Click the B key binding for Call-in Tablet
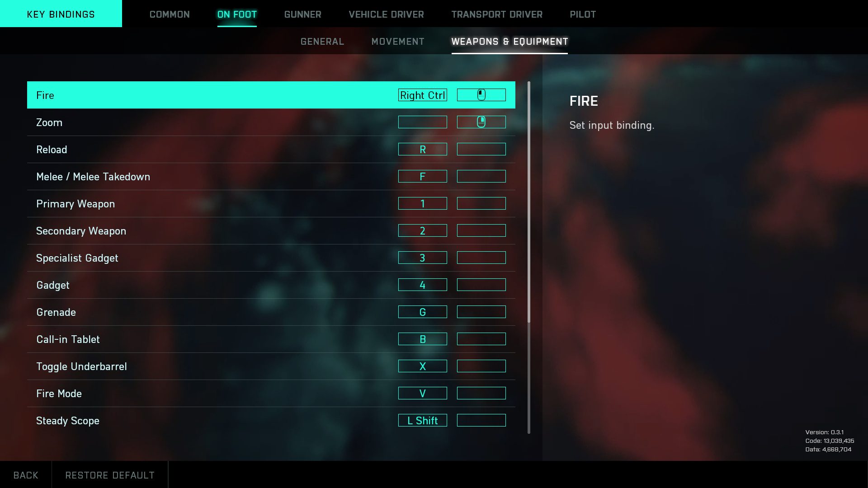 point(423,338)
